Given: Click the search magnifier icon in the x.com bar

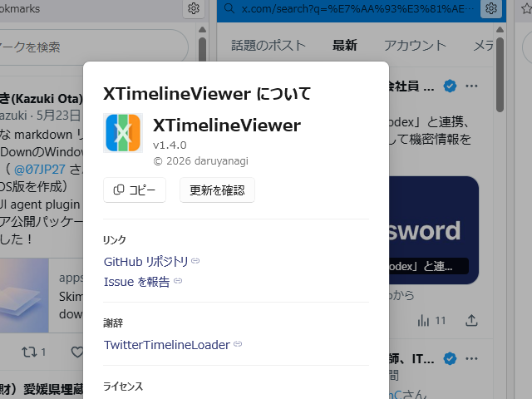Looking at the screenshot, I should click(229, 8).
